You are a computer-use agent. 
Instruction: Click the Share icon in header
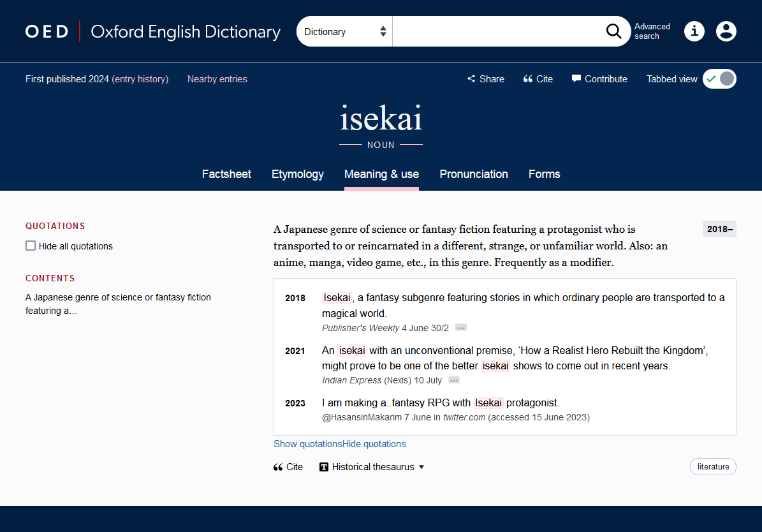[471, 79]
